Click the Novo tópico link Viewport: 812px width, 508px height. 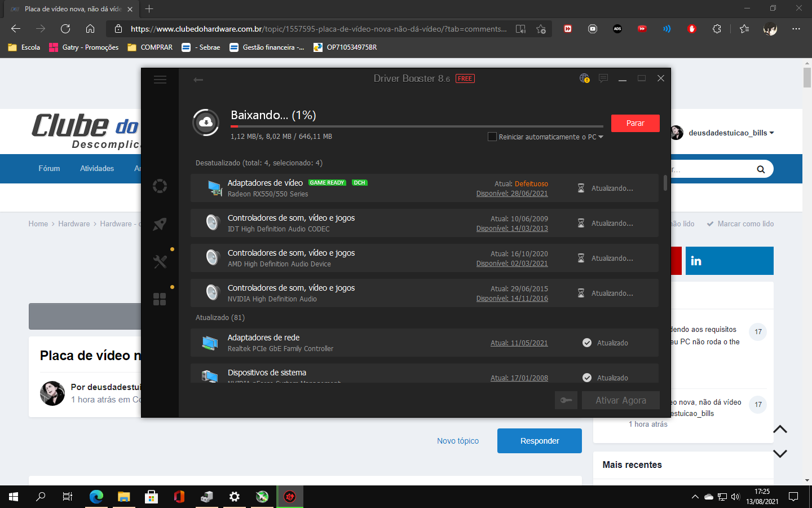[x=458, y=441]
